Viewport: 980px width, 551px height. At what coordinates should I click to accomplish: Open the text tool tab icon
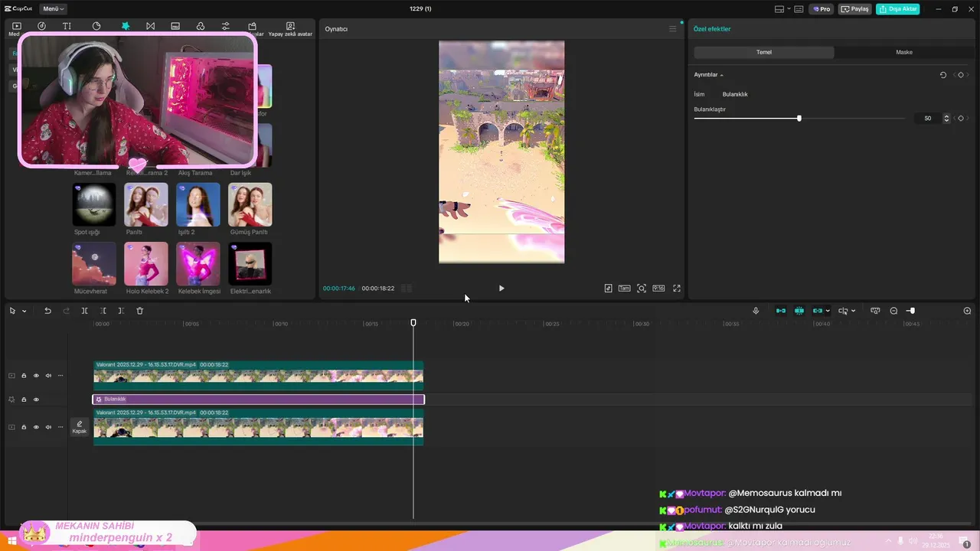tap(67, 26)
